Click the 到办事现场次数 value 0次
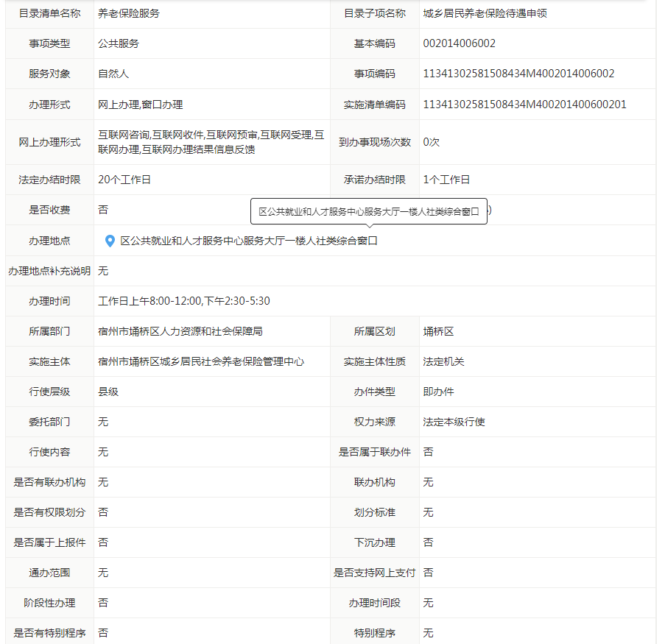Viewport: 665px width, 644px height. 431,142
